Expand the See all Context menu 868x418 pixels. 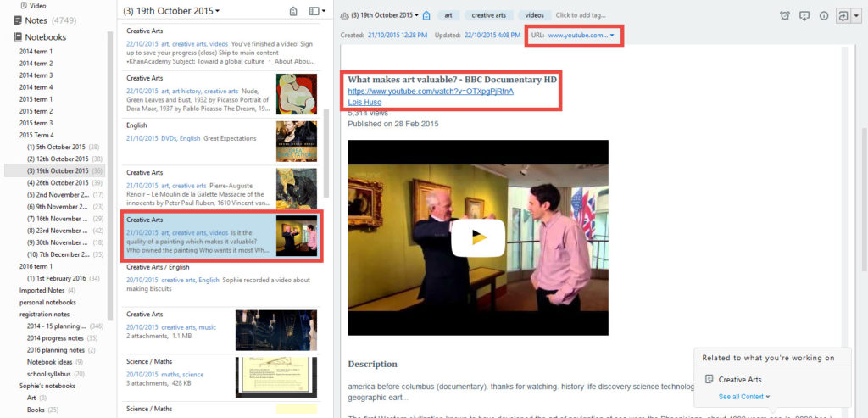point(744,397)
